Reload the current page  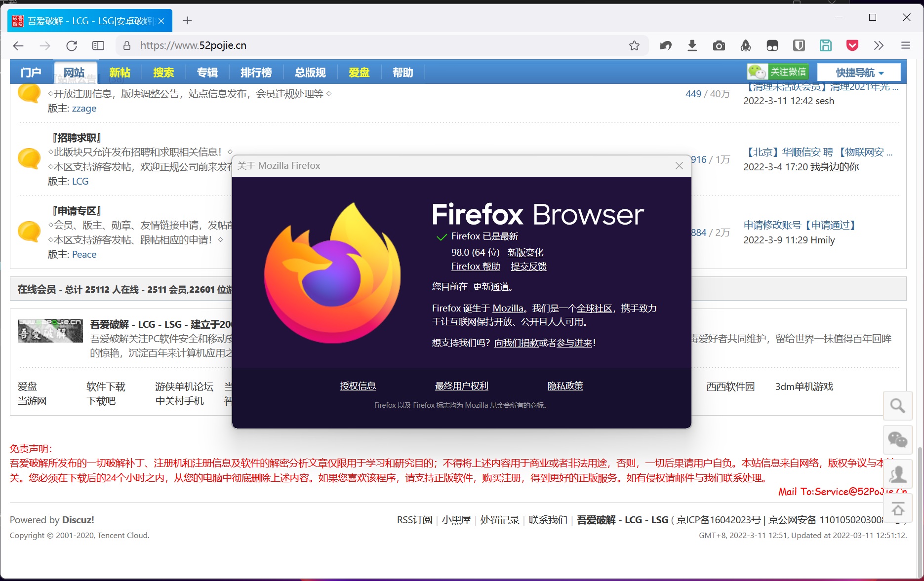[x=72, y=45]
